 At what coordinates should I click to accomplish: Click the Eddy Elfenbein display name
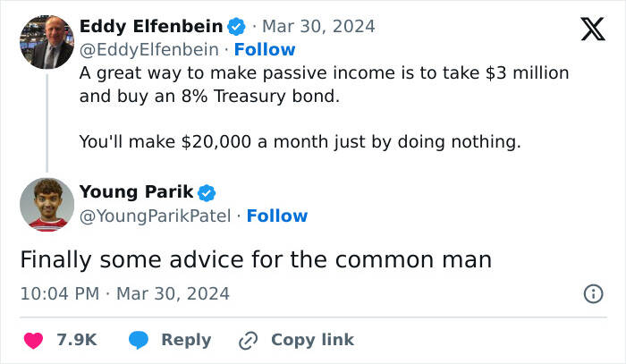pos(151,25)
